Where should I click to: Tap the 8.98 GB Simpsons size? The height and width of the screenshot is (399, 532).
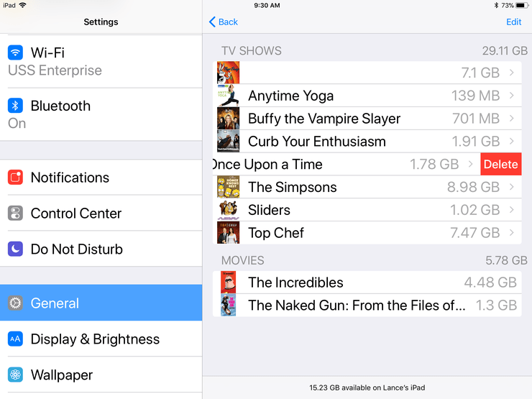tap(473, 187)
